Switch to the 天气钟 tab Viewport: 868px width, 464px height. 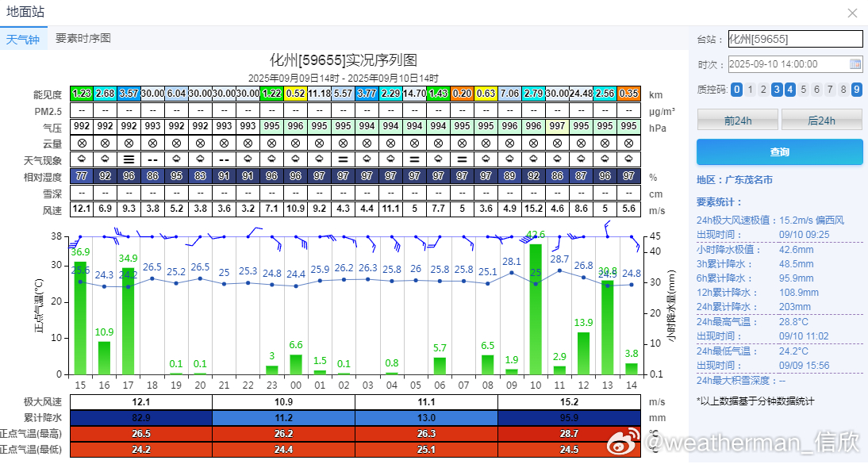23,39
